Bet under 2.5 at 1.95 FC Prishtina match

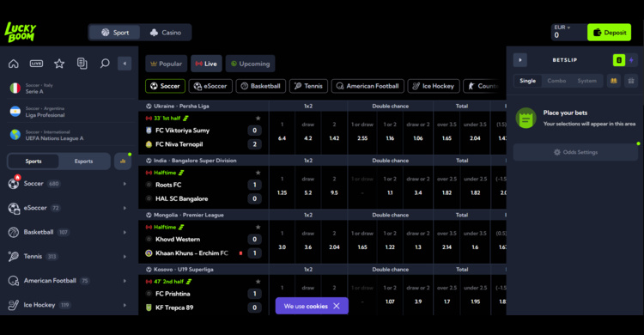point(475,295)
